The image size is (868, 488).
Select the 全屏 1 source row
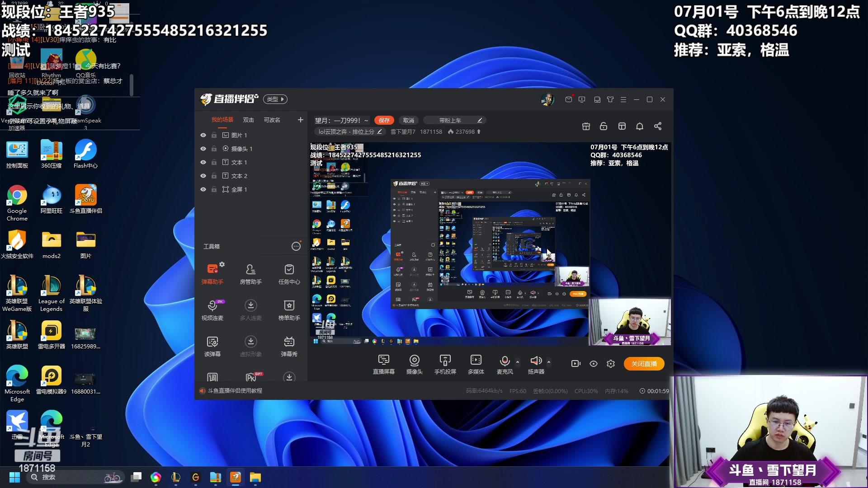click(x=251, y=189)
